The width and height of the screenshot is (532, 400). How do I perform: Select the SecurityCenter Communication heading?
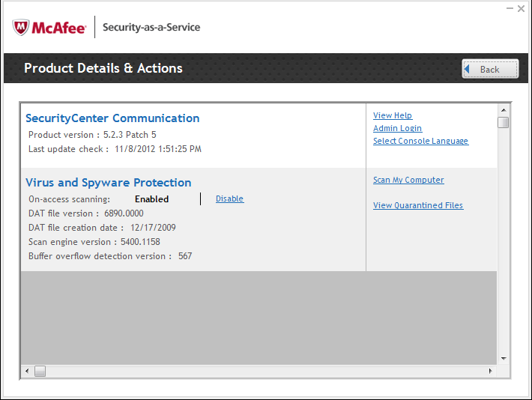[x=112, y=118]
